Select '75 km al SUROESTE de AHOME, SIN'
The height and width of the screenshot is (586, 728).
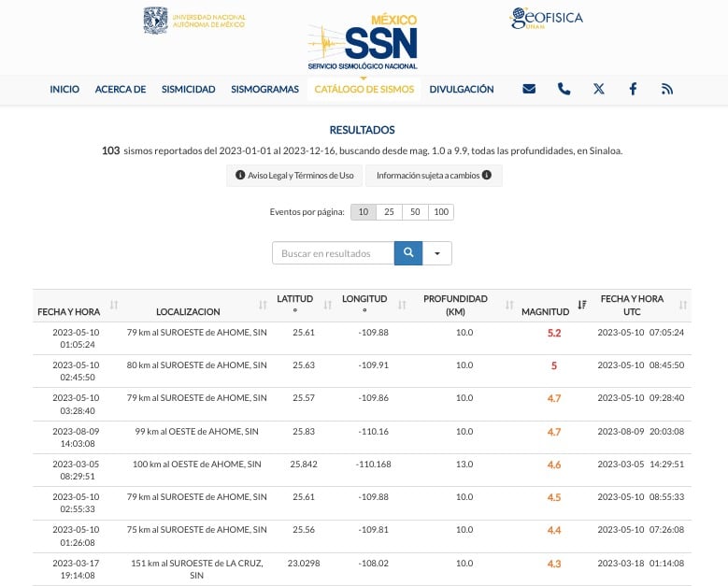[197, 529]
